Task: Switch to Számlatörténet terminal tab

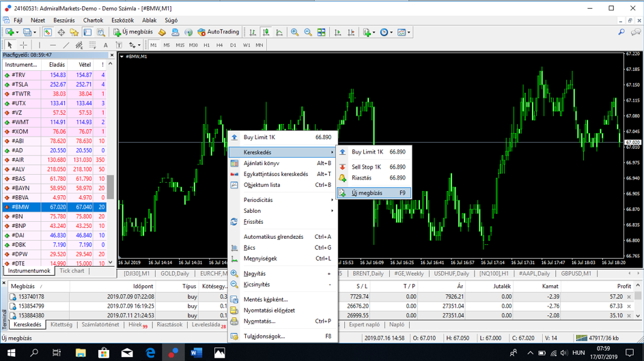Action: pos(100,324)
